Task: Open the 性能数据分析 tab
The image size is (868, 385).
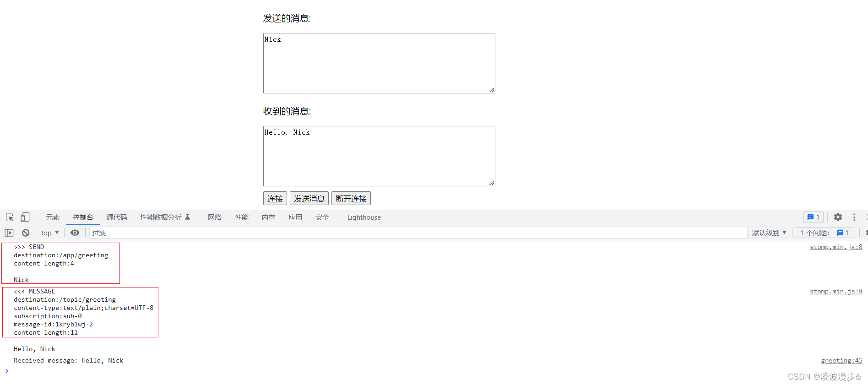Action: pyautogui.click(x=165, y=217)
